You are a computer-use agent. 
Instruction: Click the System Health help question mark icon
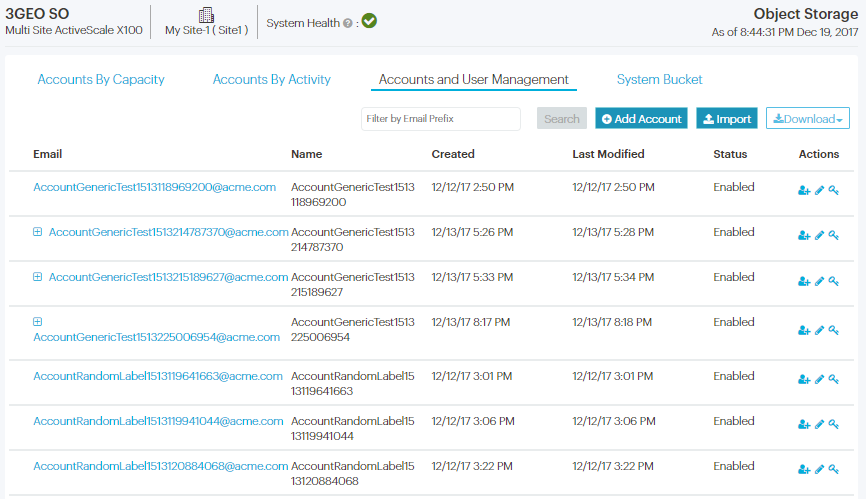347,23
